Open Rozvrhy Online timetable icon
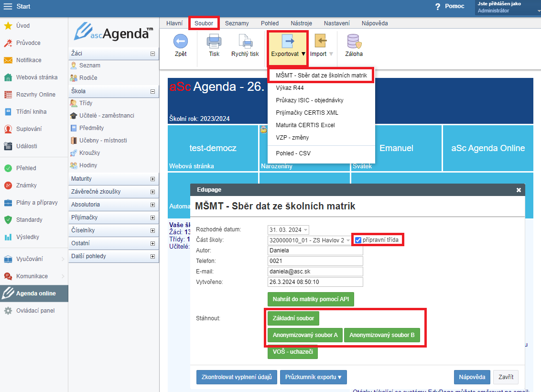 8,95
